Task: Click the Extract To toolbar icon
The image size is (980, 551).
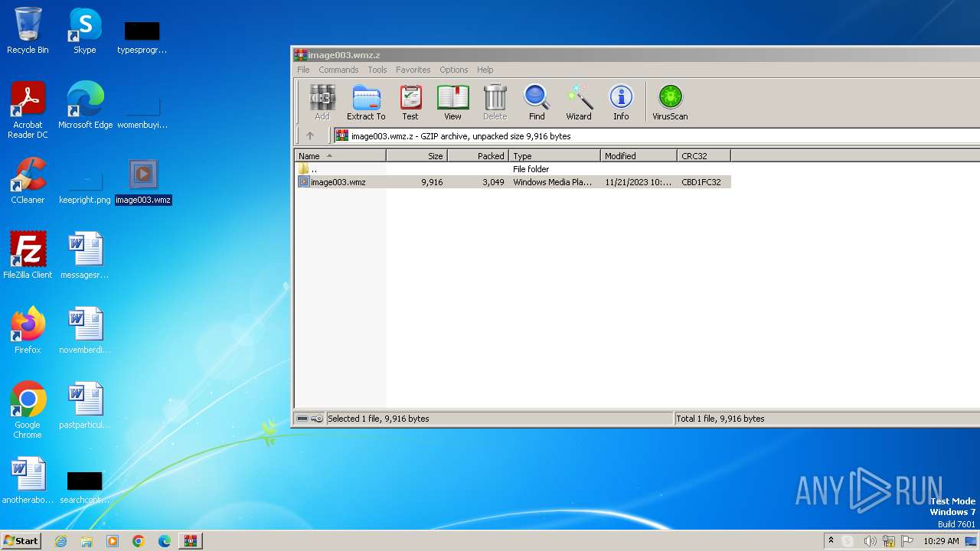Action: pos(366,103)
